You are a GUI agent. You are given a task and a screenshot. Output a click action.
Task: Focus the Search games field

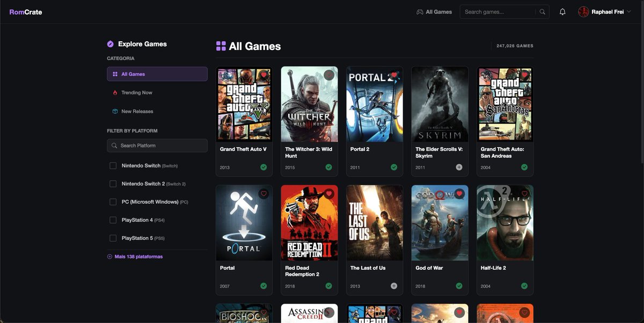pos(499,12)
